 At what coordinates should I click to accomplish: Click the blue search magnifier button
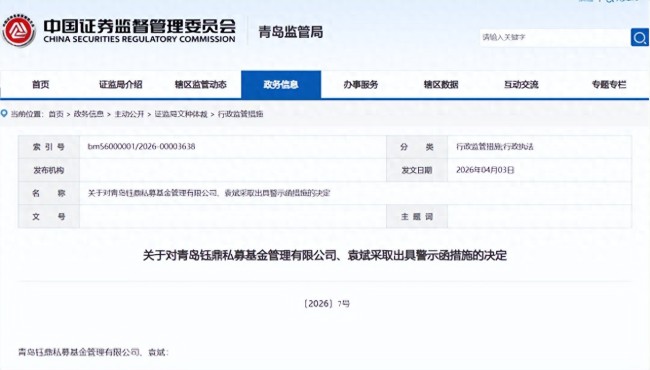pos(640,37)
